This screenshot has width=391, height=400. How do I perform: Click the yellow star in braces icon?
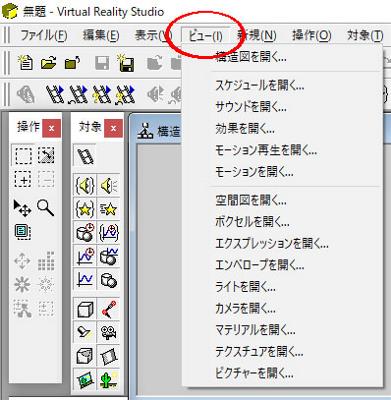click(85, 209)
